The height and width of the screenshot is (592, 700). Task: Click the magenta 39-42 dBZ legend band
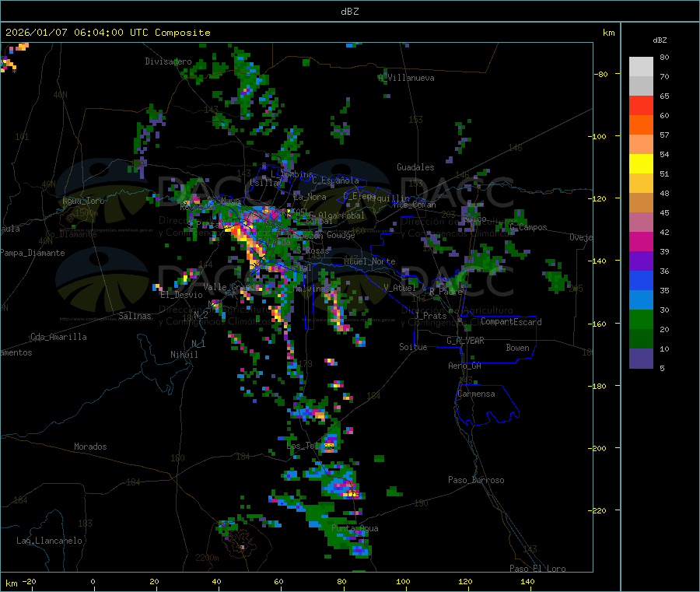coord(641,241)
